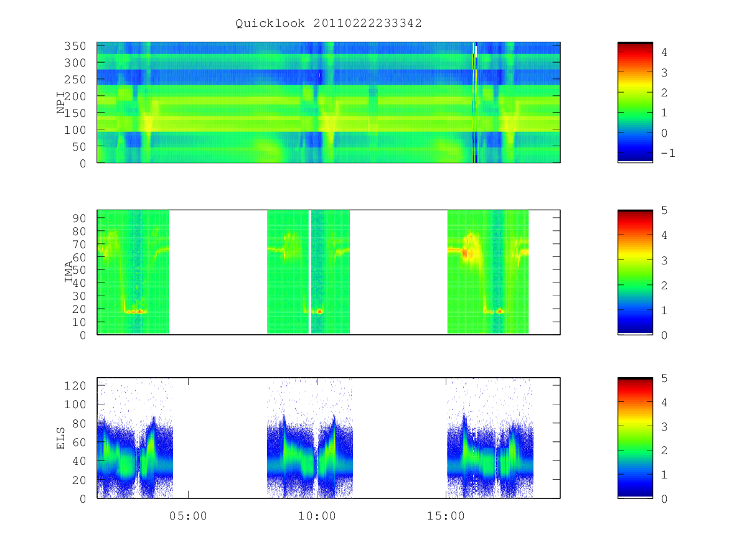Select the IMA y-axis label
The height and width of the screenshot is (560, 747).
69,272
